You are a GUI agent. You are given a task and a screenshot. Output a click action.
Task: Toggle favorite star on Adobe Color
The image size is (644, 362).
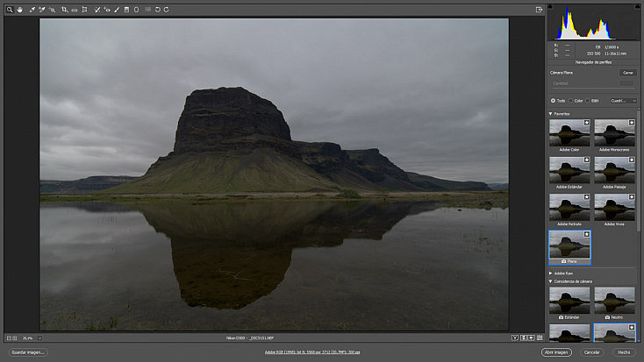pyautogui.click(x=586, y=123)
